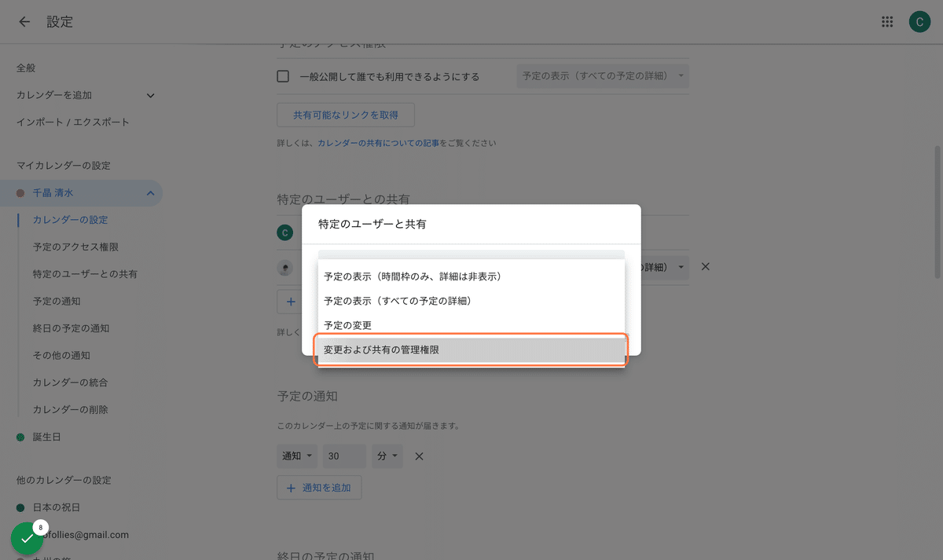Select 予定の表示（時間枠のみ、詳細は非表示）

tap(472, 277)
